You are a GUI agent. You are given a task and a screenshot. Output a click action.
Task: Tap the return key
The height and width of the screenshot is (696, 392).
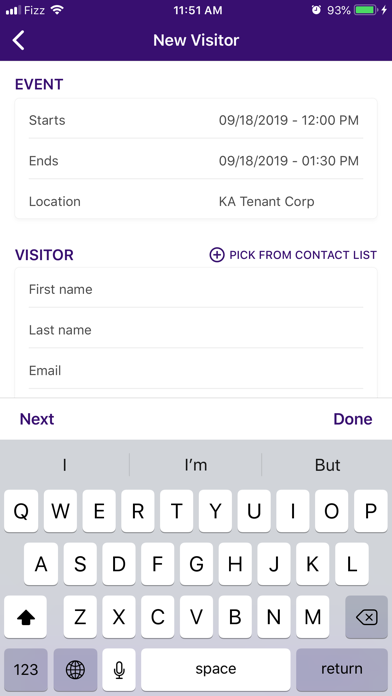click(342, 670)
